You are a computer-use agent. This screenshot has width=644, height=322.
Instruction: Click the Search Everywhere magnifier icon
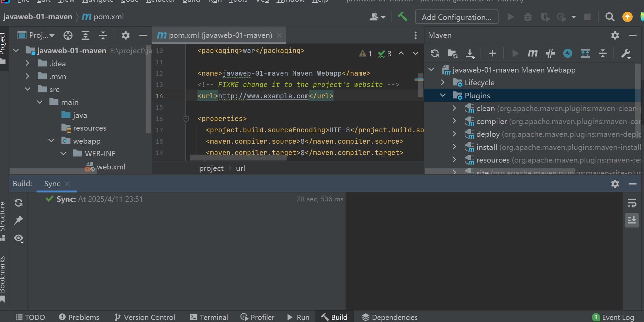point(610,17)
